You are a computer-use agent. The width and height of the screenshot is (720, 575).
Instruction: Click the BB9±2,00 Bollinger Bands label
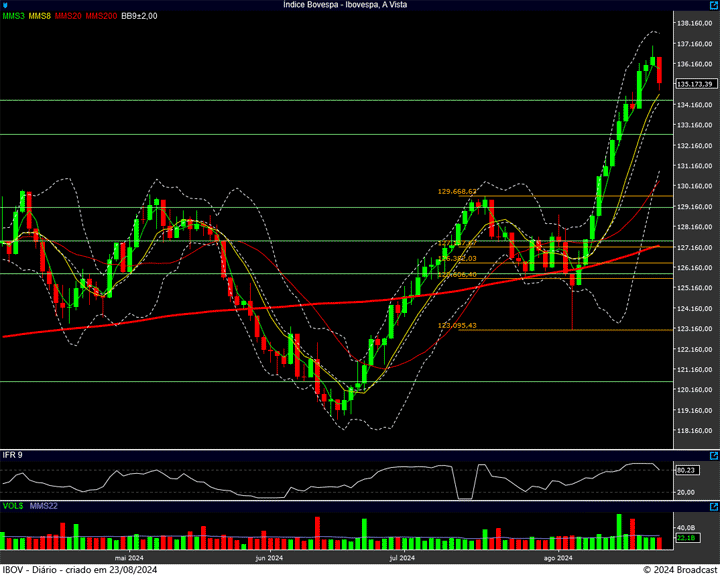[x=139, y=17]
